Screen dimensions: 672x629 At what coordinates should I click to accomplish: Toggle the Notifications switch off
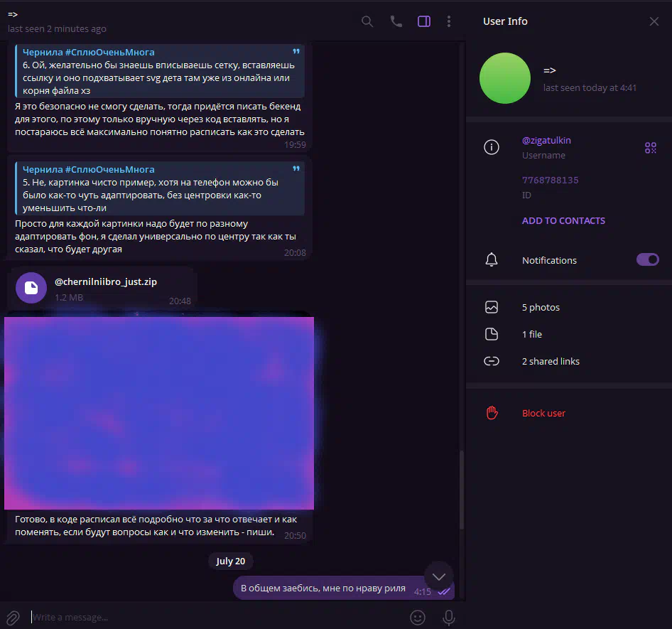[x=647, y=260]
